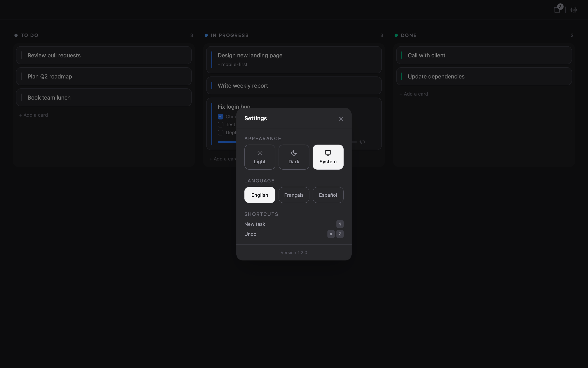Open the Design new landing page card
The width and height of the screenshot is (588, 368).
pyautogui.click(x=294, y=60)
